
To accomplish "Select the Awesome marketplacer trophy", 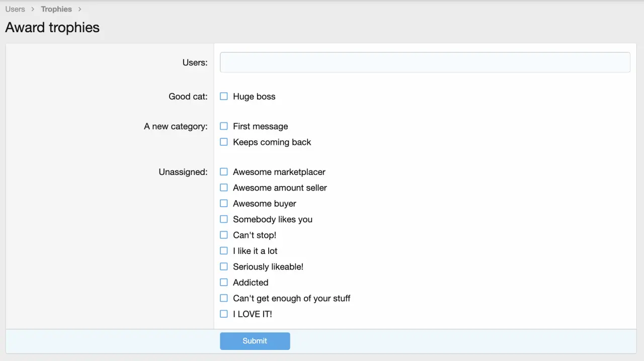I will click(x=224, y=172).
